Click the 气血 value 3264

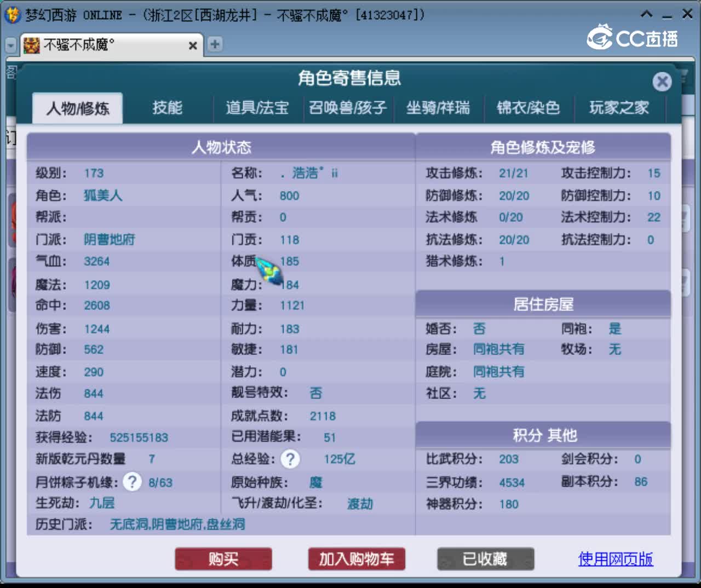tap(96, 261)
